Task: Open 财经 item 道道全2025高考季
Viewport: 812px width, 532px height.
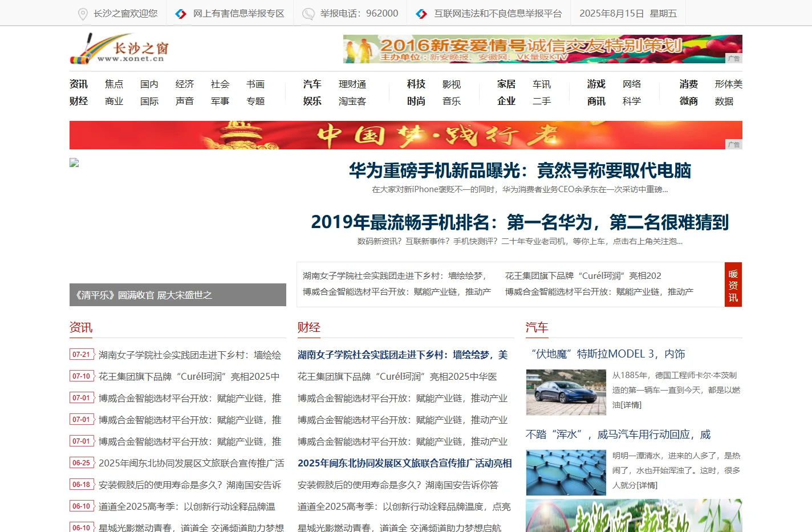Action: [404, 506]
